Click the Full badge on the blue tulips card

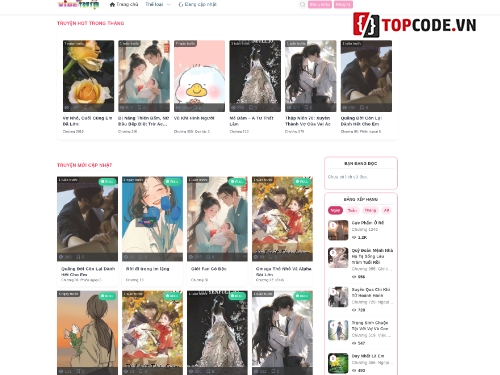pyautogui.click(x=173, y=182)
